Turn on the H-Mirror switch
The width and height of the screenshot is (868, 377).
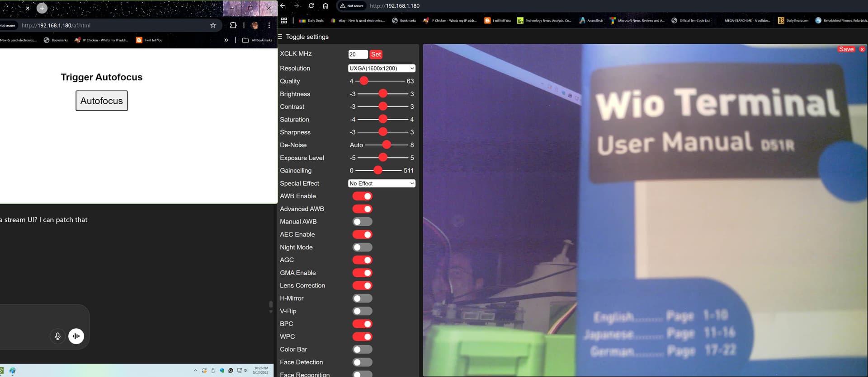click(x=362, y=298)
